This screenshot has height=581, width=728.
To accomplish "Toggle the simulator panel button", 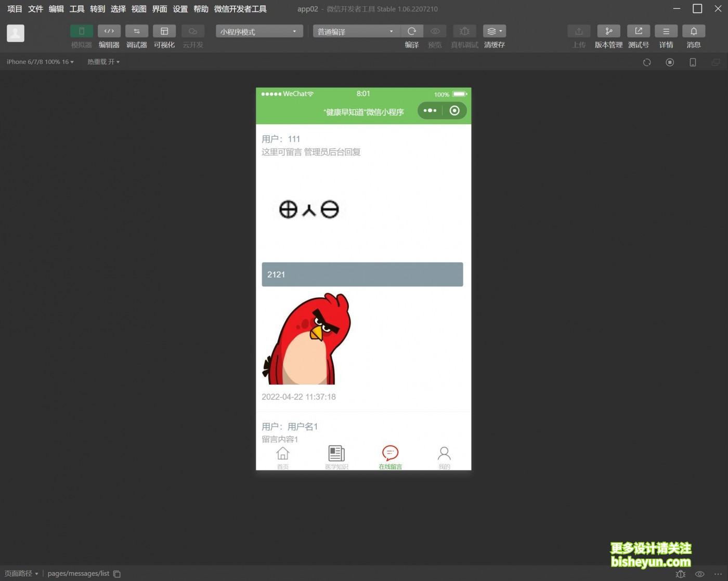I will pyautogui.click(x=82, y=31).
